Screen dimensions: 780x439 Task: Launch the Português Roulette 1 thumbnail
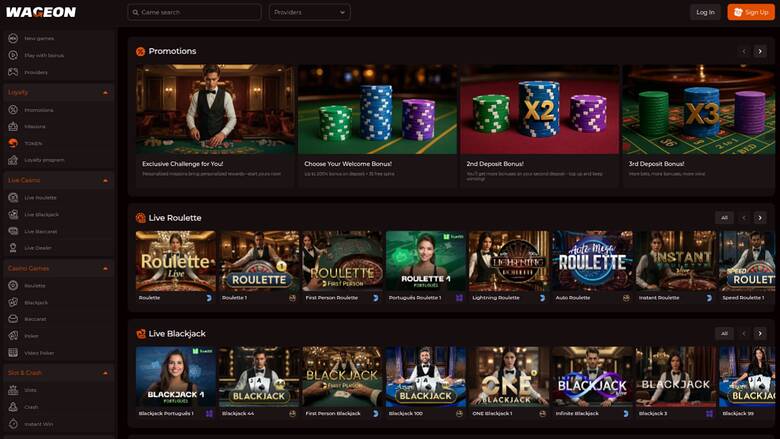coord(426,261)
